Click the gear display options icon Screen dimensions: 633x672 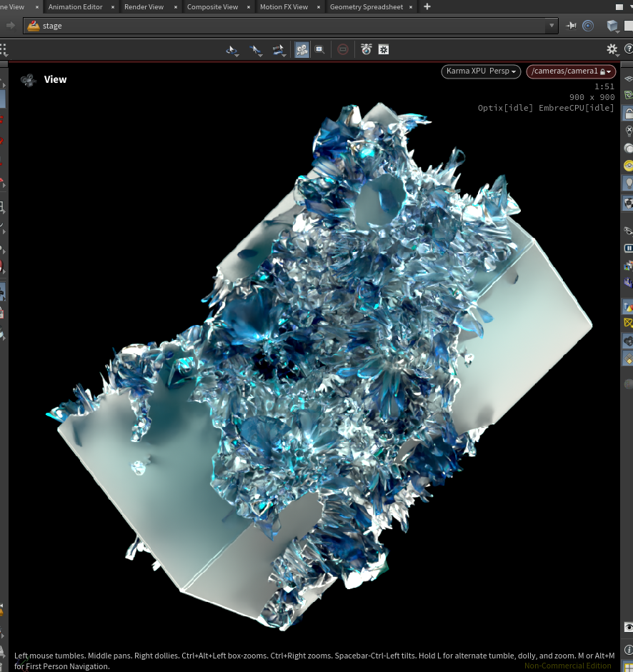[612, 49]
